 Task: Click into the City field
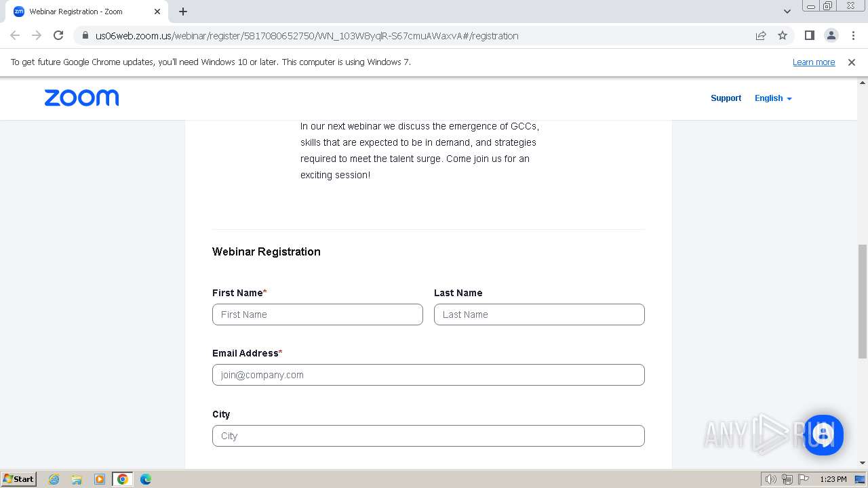(x=429, y=436)
